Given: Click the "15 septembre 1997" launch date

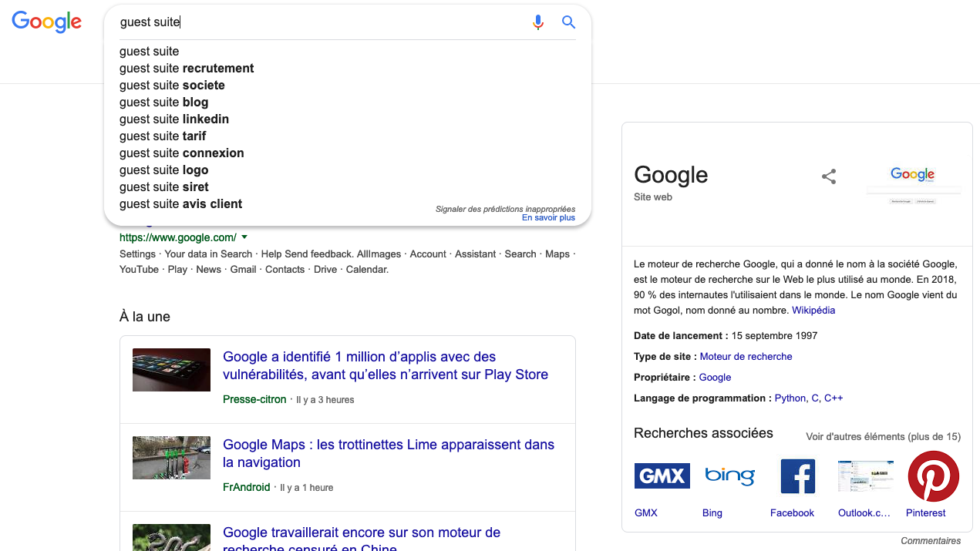Looking at the screenshot, I should [774, 336].
